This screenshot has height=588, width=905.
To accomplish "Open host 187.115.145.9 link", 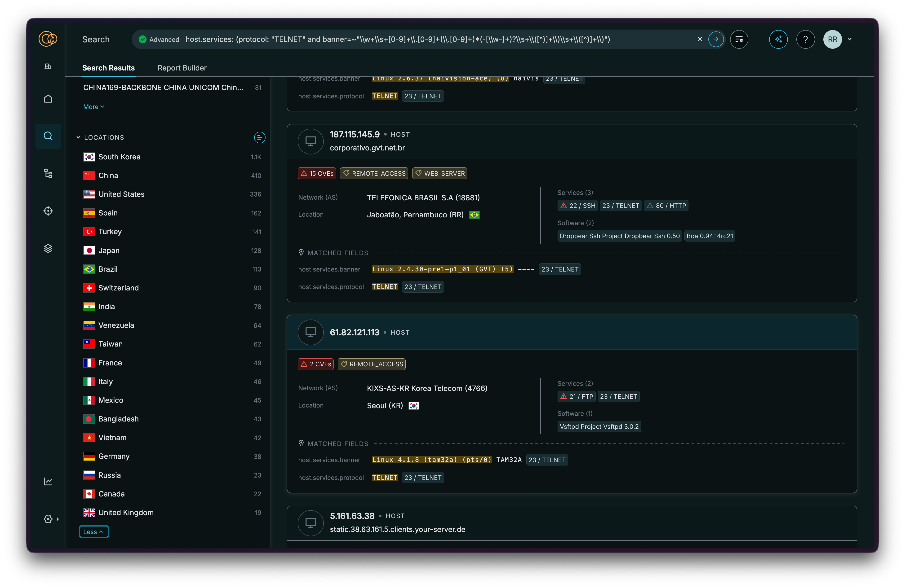I will (354, 135).
